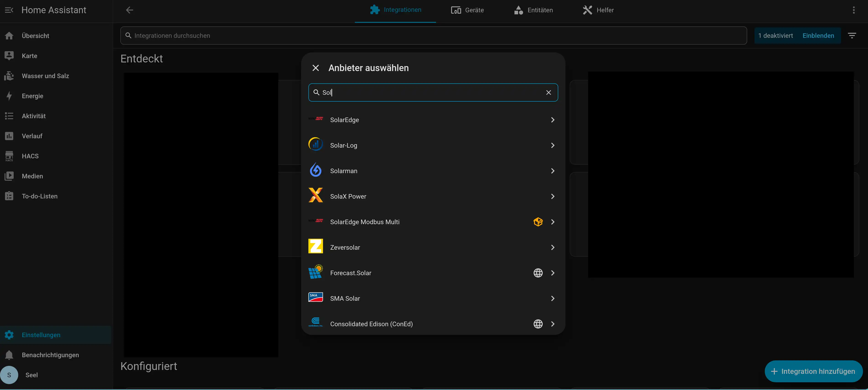Click the globe icon on Consolidated Edison row
The width and height of the screenshot is (868, 390).
(538, 324)
